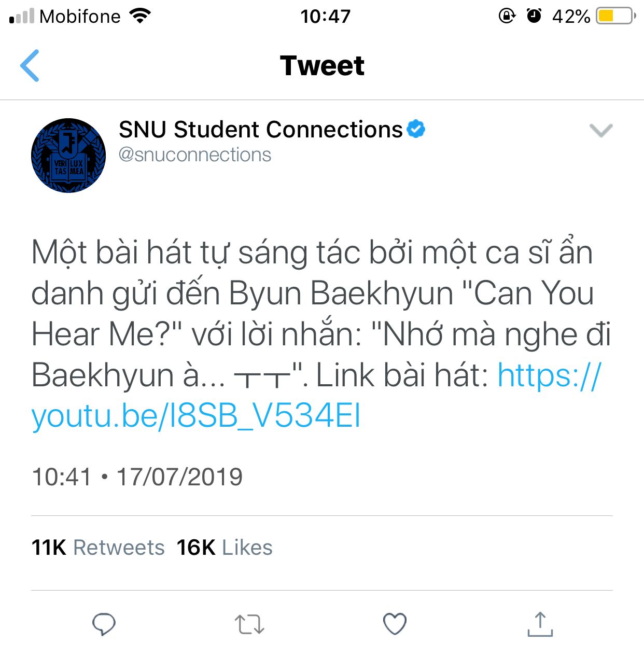The width and height of the screenshot is (644, 658).
Task: Tap the rotation lock status icon
Action: 507,16
